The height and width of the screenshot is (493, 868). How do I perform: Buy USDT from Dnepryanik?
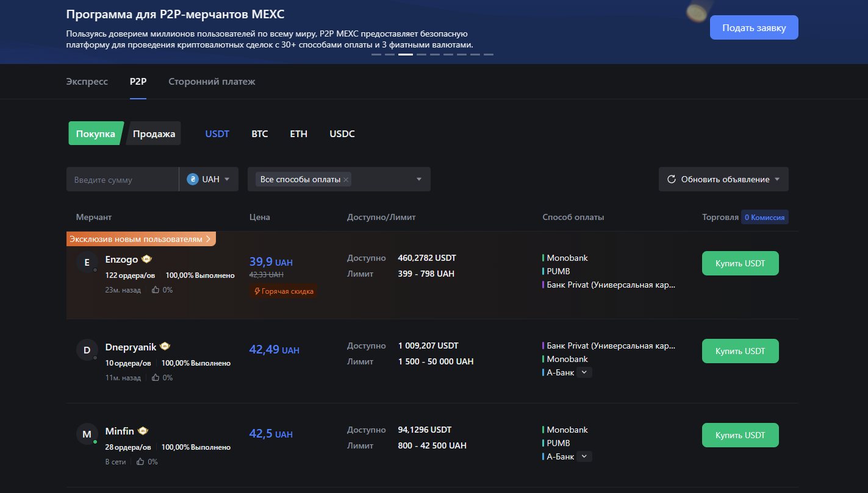[741, 351]
